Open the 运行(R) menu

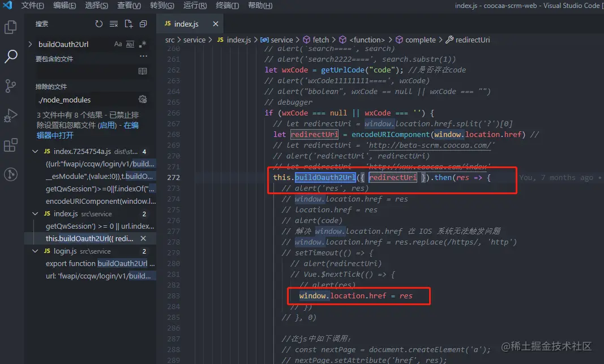pyautogui.click(x=195, y=6)
